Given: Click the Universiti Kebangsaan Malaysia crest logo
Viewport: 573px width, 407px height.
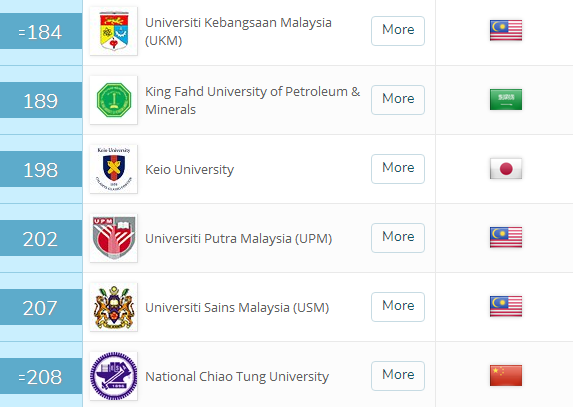Looking at the screenshot, I should (x=114, y=31).
